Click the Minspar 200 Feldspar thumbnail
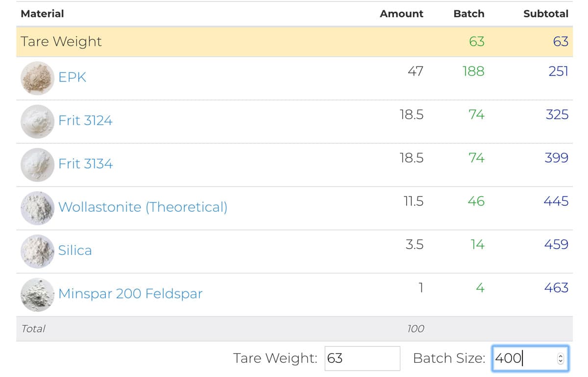588x377 pixels. [x=37, y=294]
